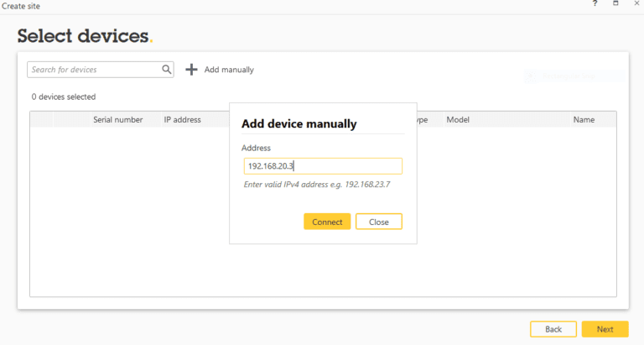This screenshot has width=644, height=345.
Task: Sort by the IP address column header
Action: pyautogui.click(x=182, y=120)
